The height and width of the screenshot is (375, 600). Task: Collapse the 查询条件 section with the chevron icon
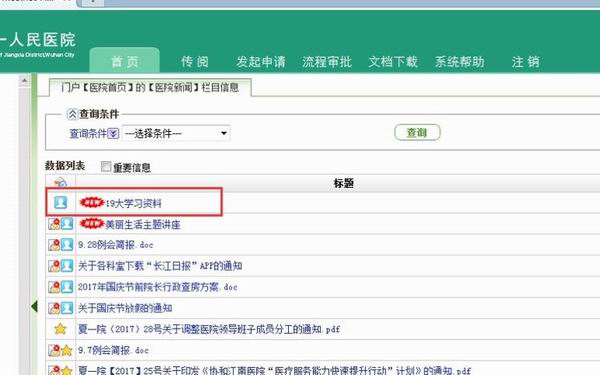click(72, 114)
